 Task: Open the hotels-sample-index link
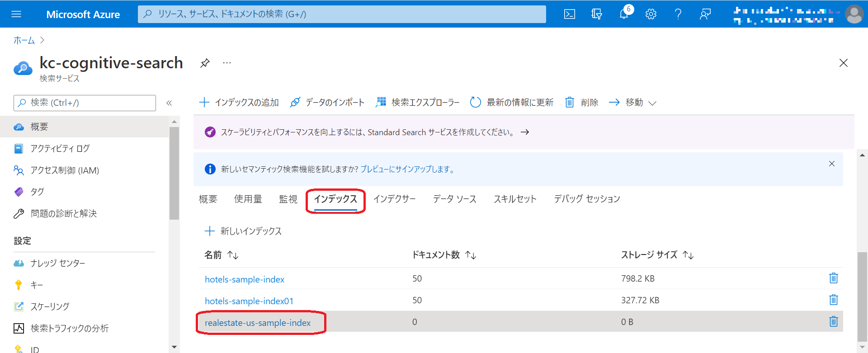click(x=245, y=279)
